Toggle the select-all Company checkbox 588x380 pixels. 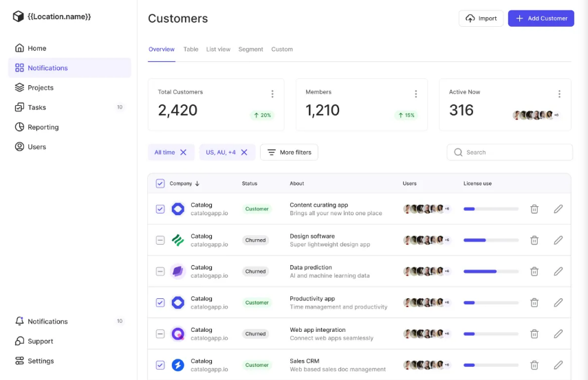tap(160, 183)
